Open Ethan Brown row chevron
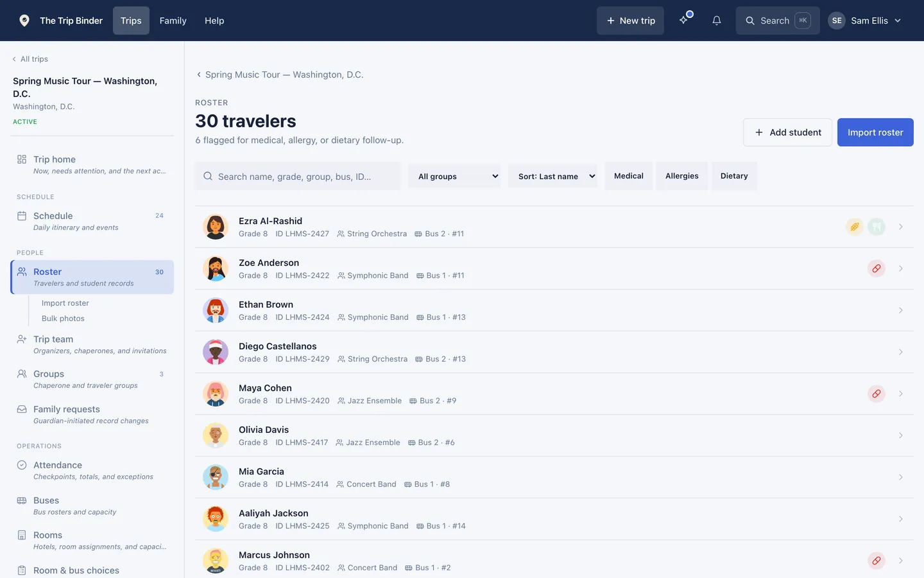The image size is (924, 578). 901,310
